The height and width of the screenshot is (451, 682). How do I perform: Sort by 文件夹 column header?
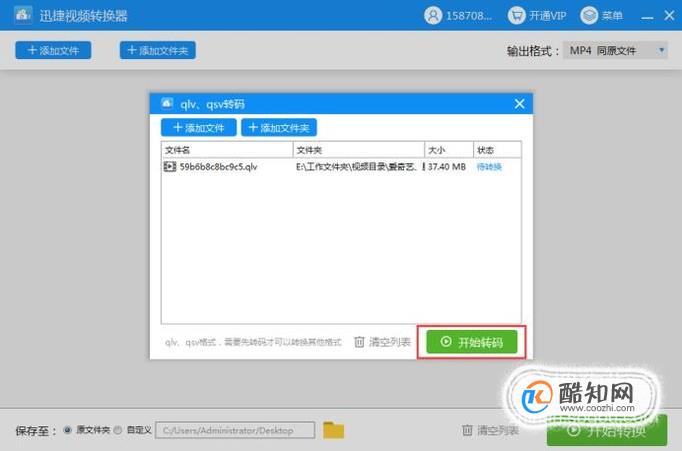pos(359,150)
